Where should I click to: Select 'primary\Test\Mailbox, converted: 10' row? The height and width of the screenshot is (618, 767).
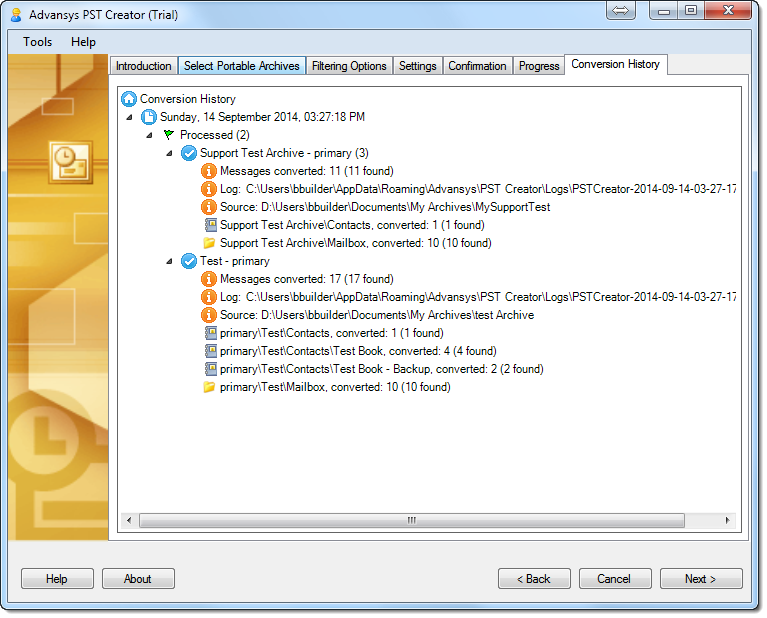(x=335, y=387)
